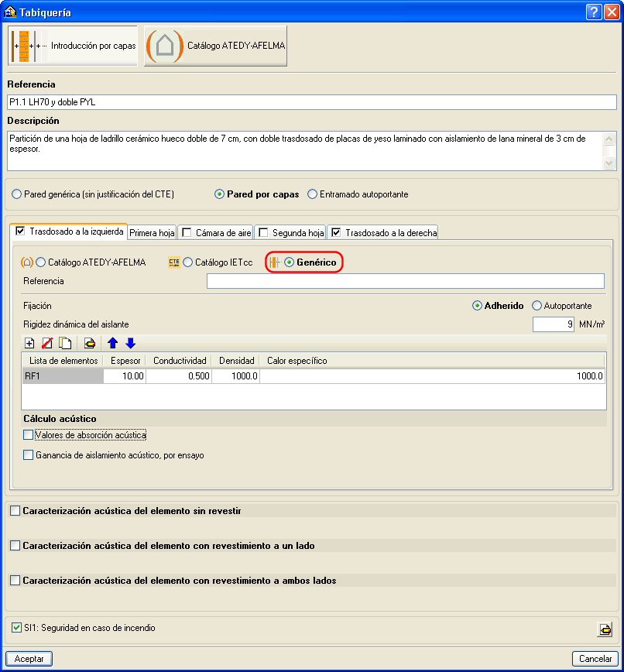The width and height of the screenshot is (624, 672).
Task: Set Fijación to Adherido
Action: pos(498,306)
